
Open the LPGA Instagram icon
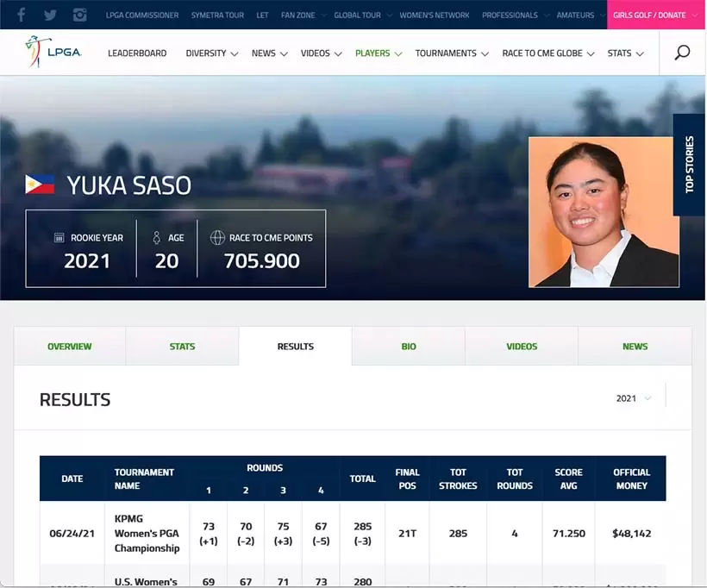(x=80, y=15)
